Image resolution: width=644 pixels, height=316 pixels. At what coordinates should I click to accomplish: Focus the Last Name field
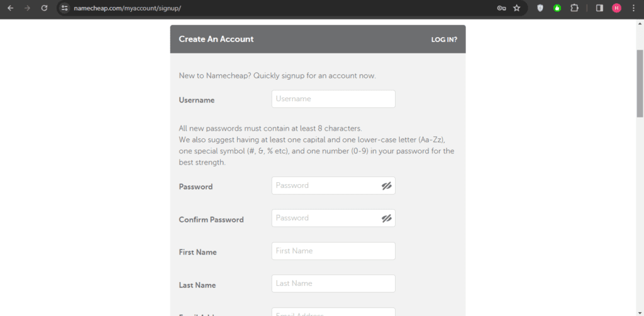coord(333,283)
